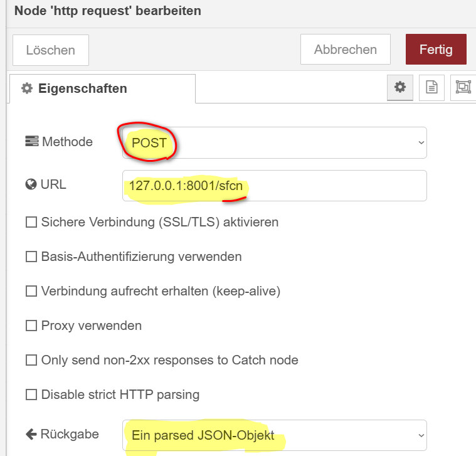Image resolution: width=476 pixels, height=456 pixels.
Task: Enable Sichere Verbindung (SSL/TLS) checkbox
Action: click(x=31, y=222)
